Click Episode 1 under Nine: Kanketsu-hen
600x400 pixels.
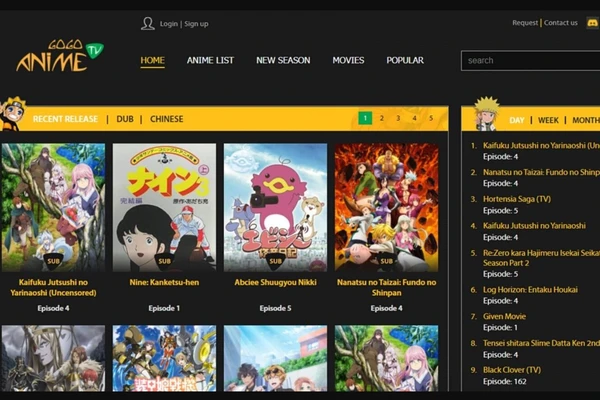(x=164, y=308)
